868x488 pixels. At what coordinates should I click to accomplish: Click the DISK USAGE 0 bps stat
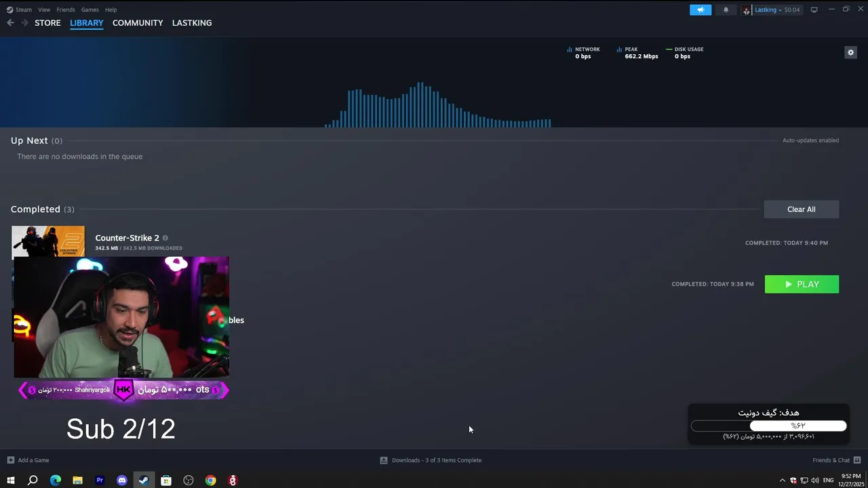pyautogui.click(x=685, y=53)
